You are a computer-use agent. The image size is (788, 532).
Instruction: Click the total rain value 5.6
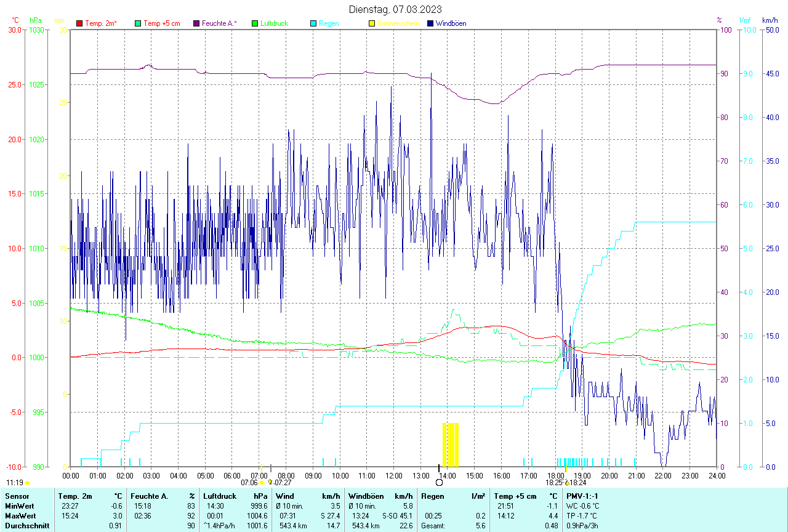(480, 525)
